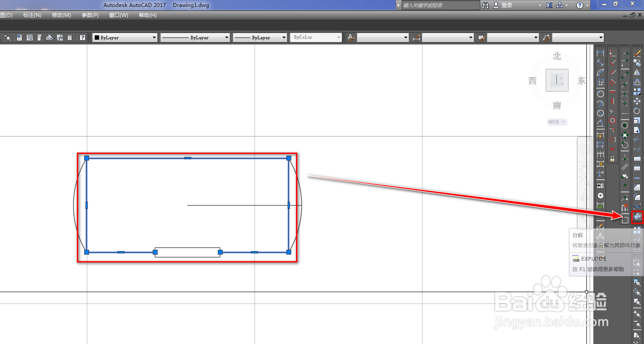Image resolution: width=644 pixels, height=344 pixels.
Task: Open the multileader style dropdown
Action: [x=578, y=37]
